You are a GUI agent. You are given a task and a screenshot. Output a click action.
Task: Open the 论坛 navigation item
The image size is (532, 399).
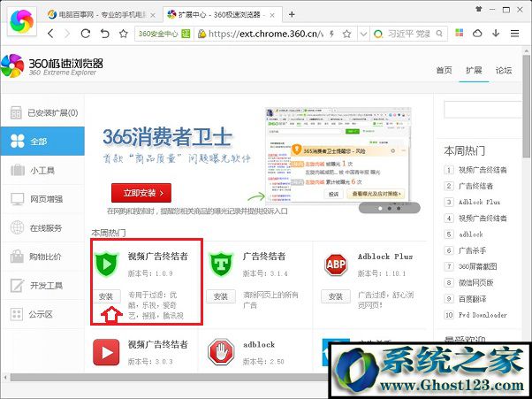coord(504,70)
